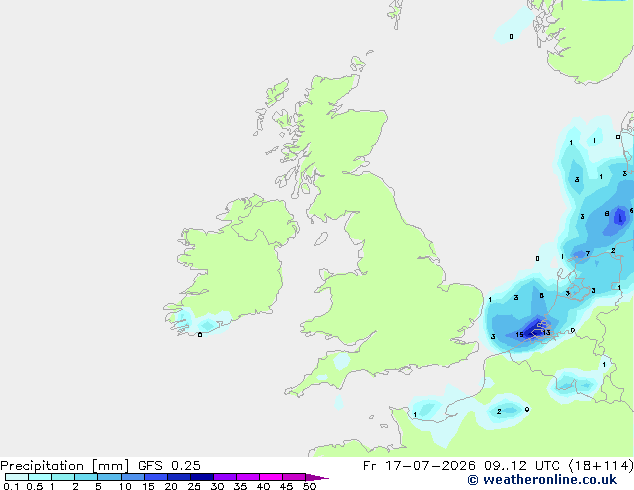Screen dimensions: 634x490
Task: Click the "GFS 0.25" model label
Action: 169,466
